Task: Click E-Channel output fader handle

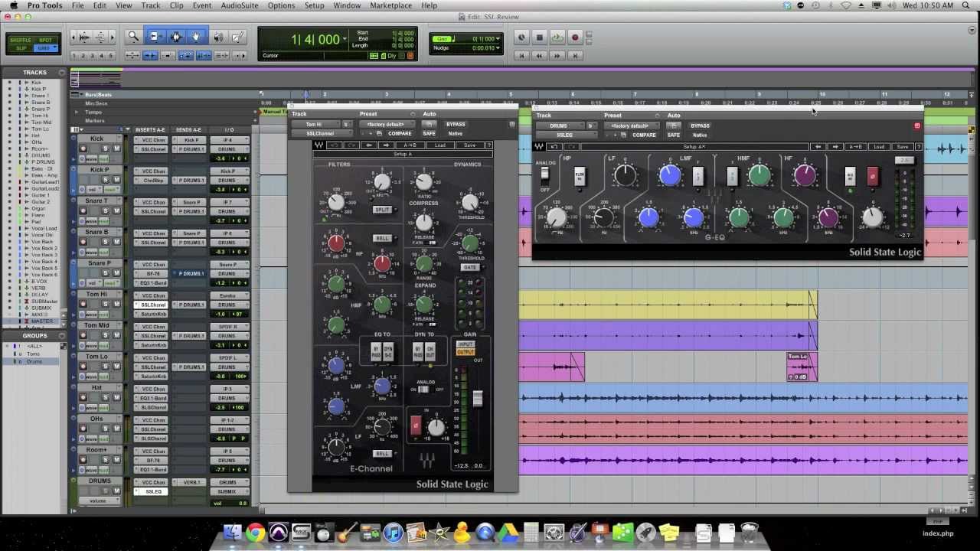Action: tap(477, 399)
